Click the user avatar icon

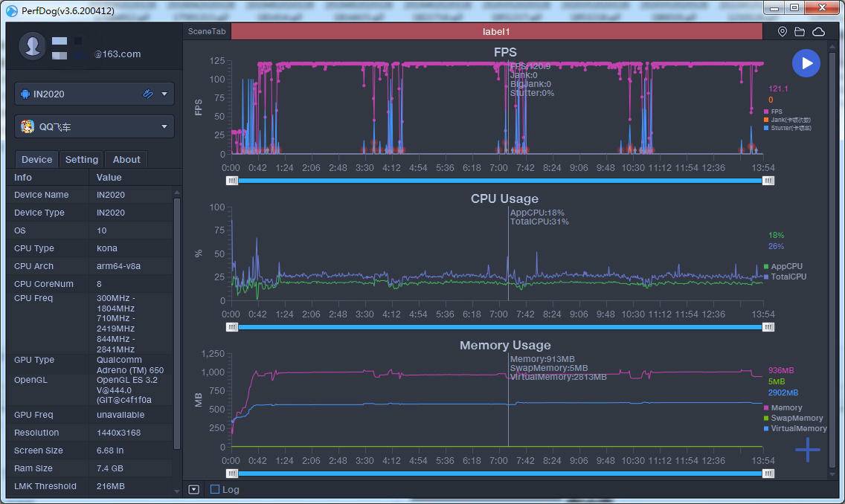(32, 46)
